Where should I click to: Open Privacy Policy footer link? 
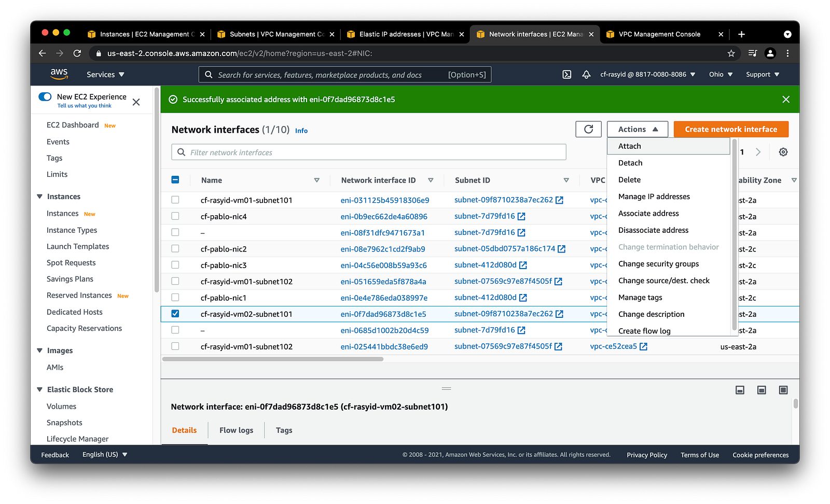pos(647,455)
